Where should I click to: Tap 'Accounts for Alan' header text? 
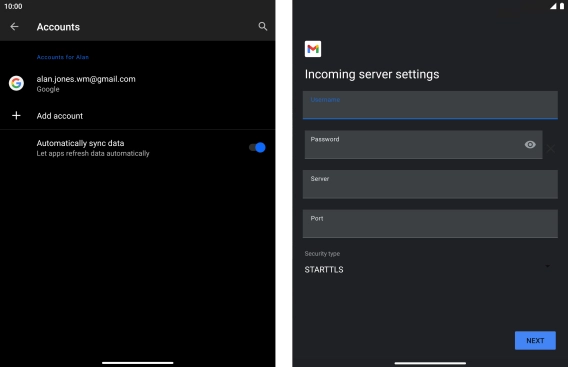click(x=63, y=57)
